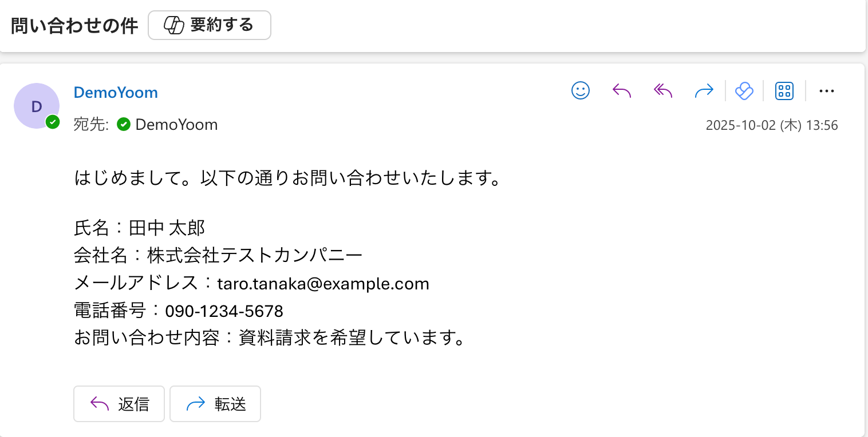Forward the email via the toolbar icon

(704, 90)
